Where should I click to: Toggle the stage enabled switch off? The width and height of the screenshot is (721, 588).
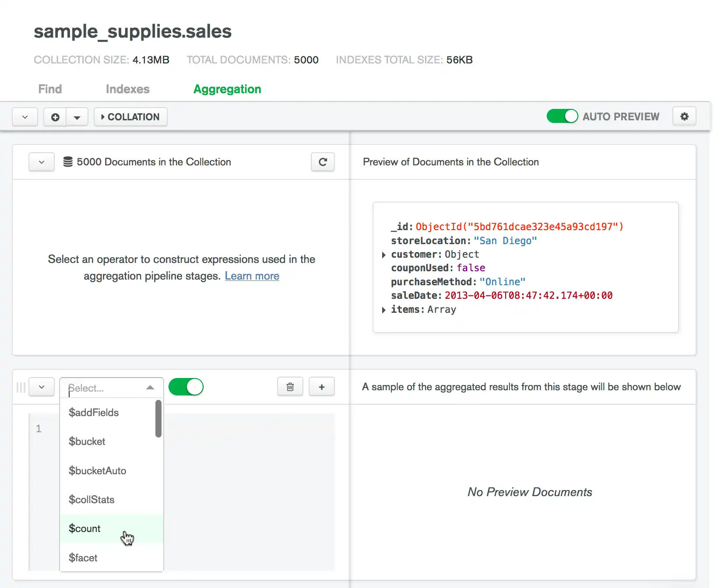click(x=186, y=387)
